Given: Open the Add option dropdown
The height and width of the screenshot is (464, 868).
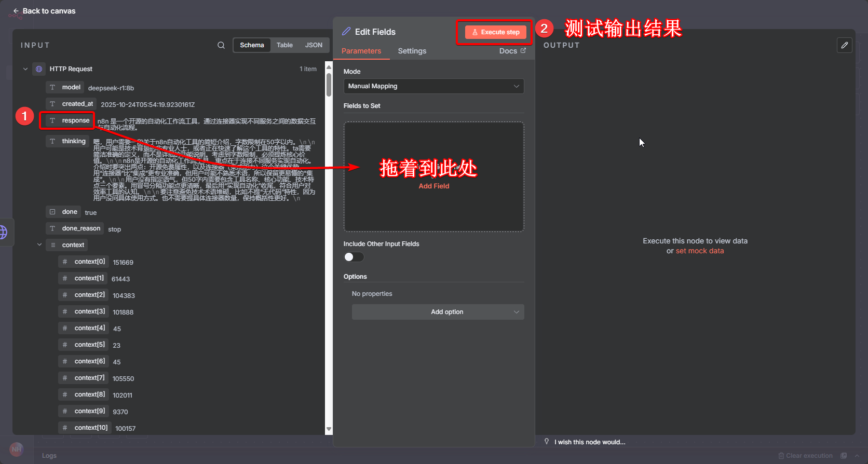Looking at the screenshot, I should tap(438, 312).
